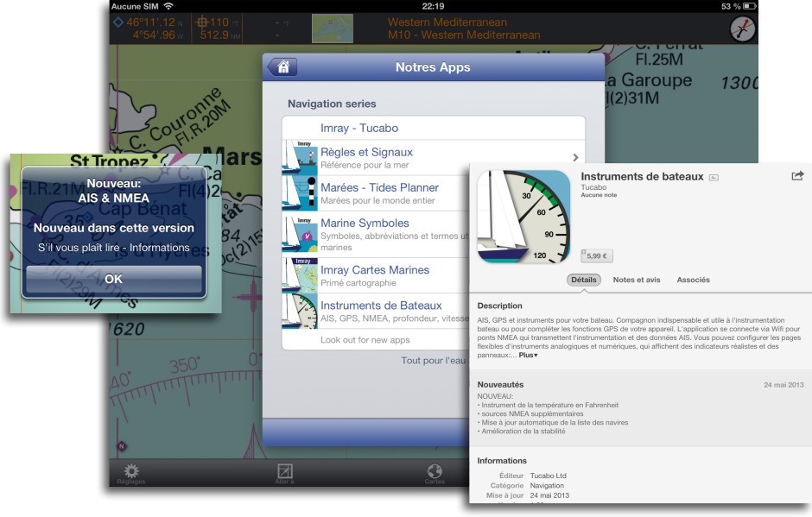Tap the Règles et Signaux app icon
This screenshot has width=812, height=517.
tap(300, 157)
